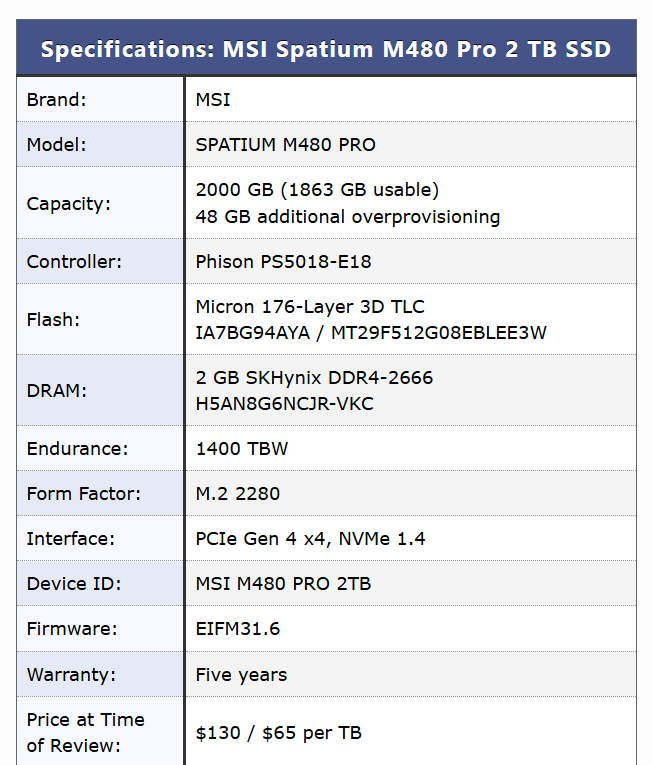
Task: Click the Five years warranty value
Action: pyautogui.click(x=241, y=674)
